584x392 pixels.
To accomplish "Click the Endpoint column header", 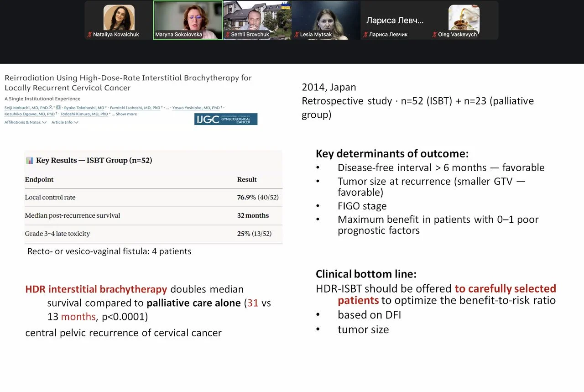I will pyautogui.click(x=39, y=179).
